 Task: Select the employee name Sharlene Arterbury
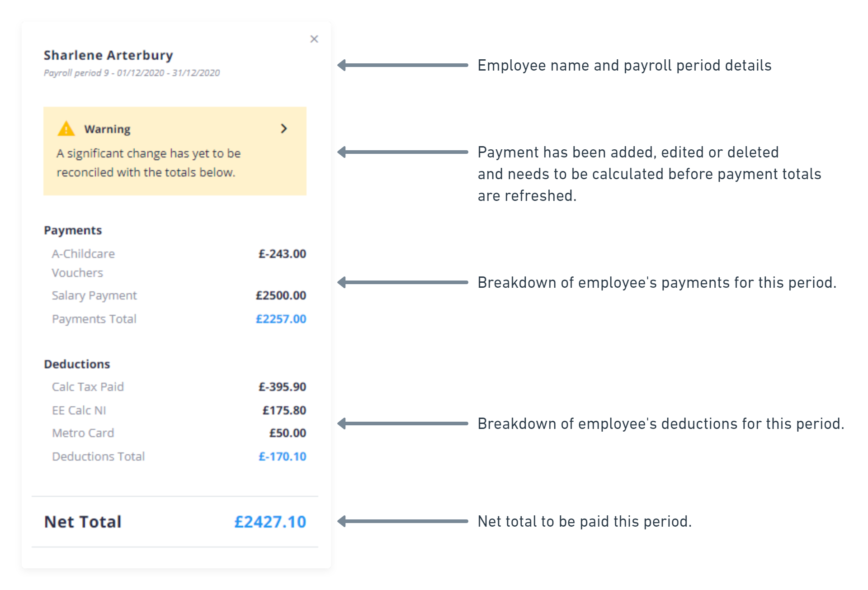(108, 55)
